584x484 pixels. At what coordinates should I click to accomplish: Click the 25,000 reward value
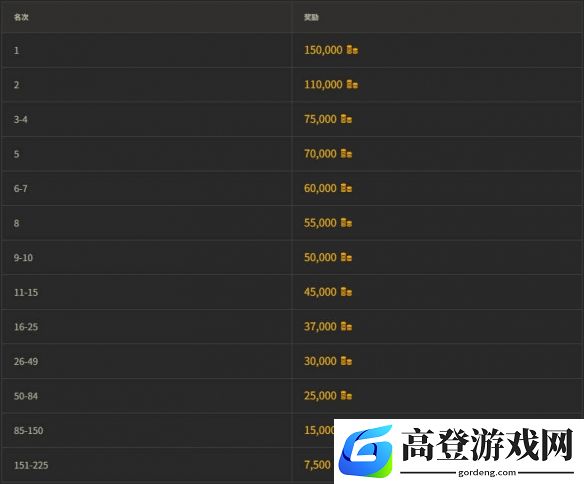coord(320,396)
